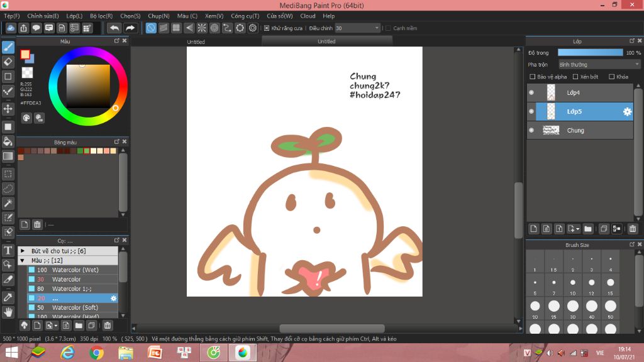
Task: Open Công cụ(T) menu
Action: click(245, 16)
